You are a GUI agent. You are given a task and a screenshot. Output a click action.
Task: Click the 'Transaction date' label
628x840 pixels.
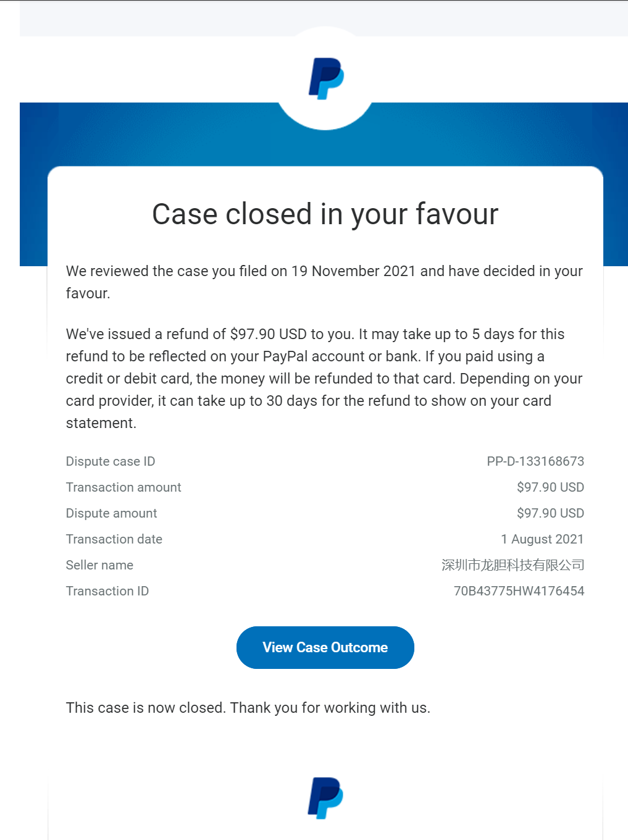pyautogui.click(x=114, y=539)
